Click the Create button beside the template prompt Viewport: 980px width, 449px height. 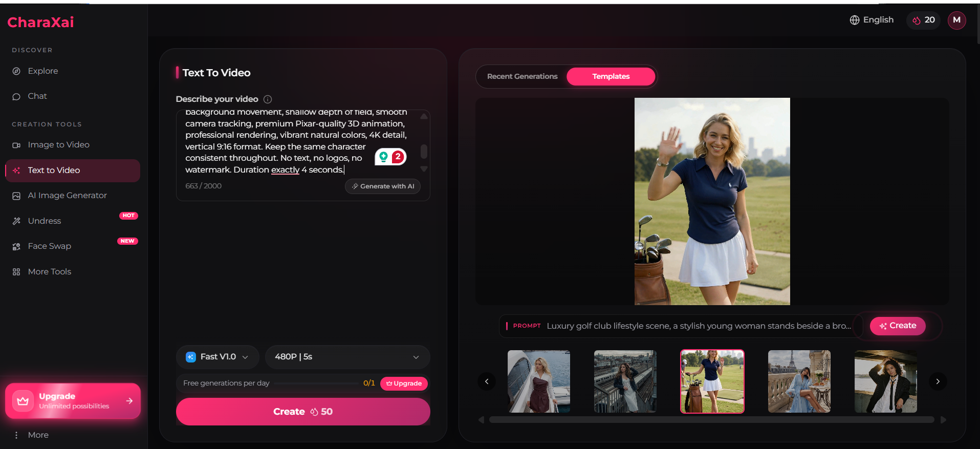[898, 326]
